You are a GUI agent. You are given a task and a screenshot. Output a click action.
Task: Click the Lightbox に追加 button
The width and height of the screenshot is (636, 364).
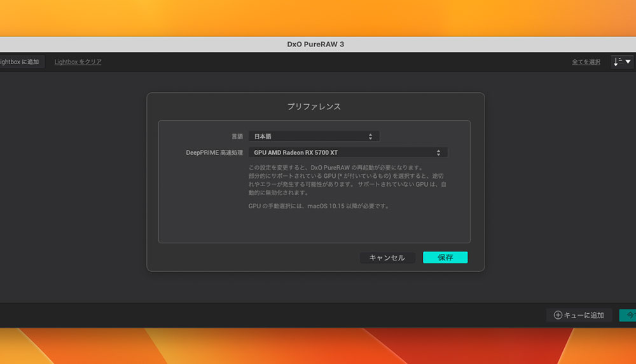[x=21, y=62]
